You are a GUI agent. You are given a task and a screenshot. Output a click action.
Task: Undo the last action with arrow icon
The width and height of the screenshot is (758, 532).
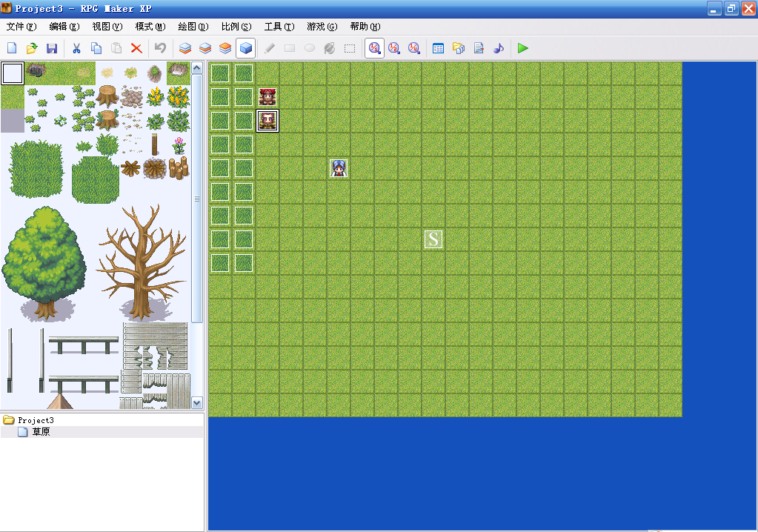click(x=161, y=48)
